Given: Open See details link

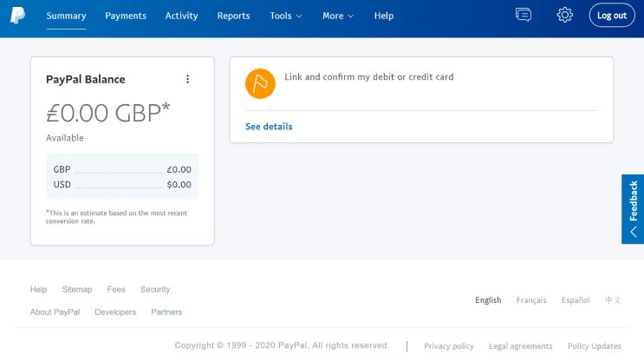Looking at the screenshot, I should (269, 126).
